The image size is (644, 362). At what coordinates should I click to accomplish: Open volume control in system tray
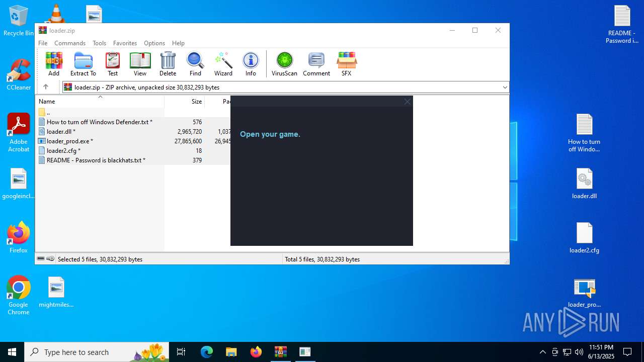tap(579, 352)
